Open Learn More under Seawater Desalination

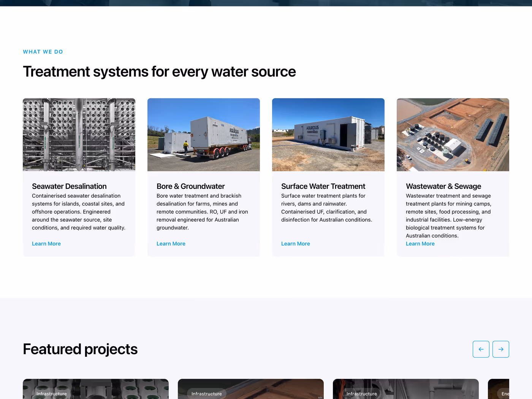pos(46,244)
